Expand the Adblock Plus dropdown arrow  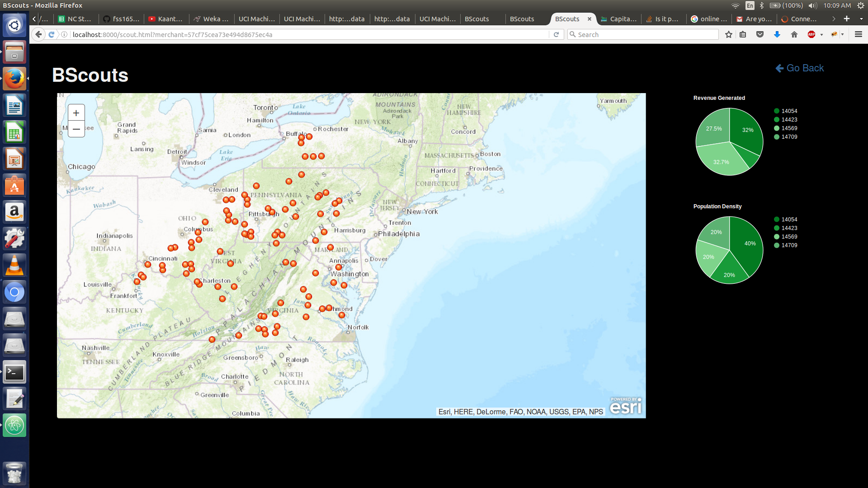coord(821,35)
